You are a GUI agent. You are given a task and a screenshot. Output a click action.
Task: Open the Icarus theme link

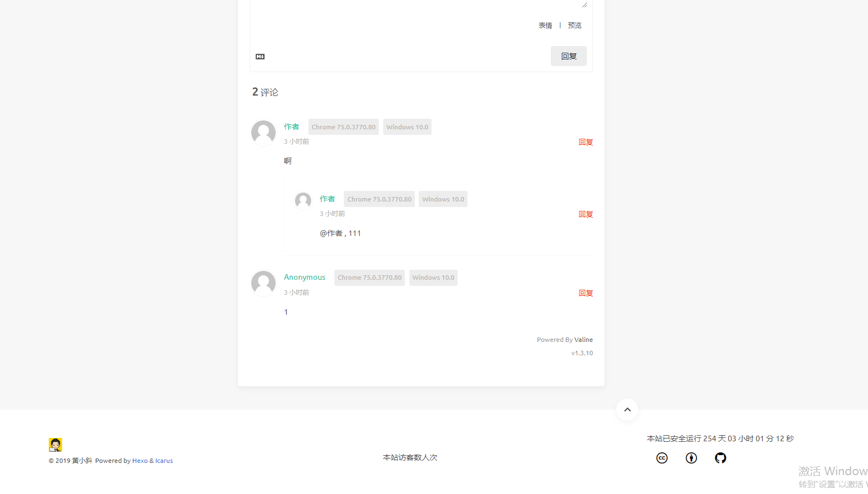click(x=164, y=461)
